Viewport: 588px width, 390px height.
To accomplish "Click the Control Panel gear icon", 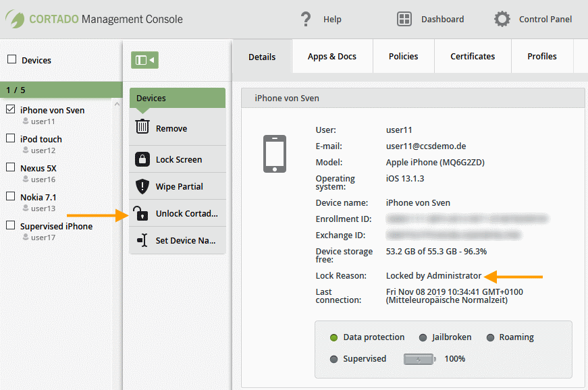I will click(502, 19).
